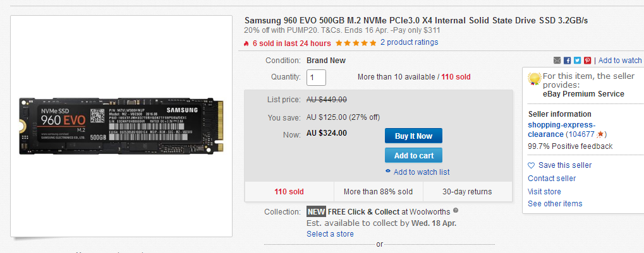Share listing via email envelope icon
The height and width of the screenshot is (253, 644).
click(x=557, y=61)
